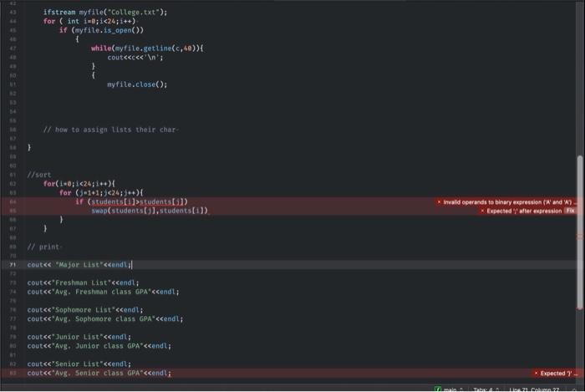Click the 'Line 71, Column 27' status entry
This screenshot has width=585, height=392.
click(x=534, y=389)
